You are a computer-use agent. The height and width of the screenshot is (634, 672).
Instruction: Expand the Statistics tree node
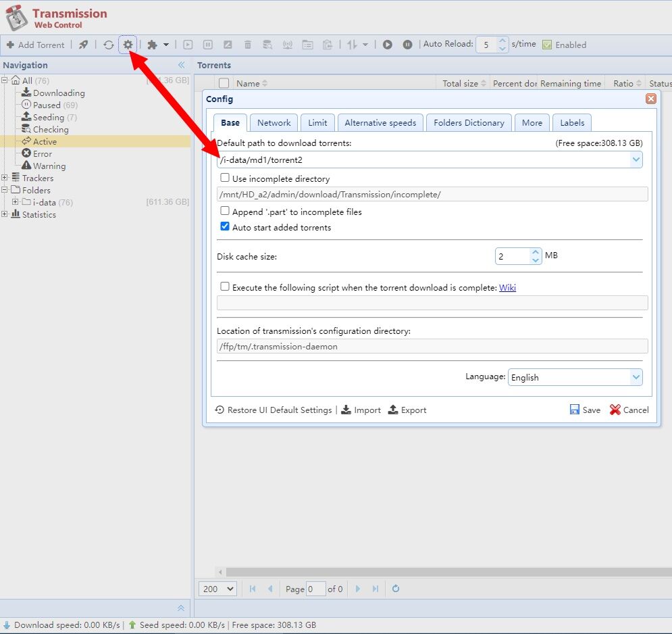(x=4, y=214)
